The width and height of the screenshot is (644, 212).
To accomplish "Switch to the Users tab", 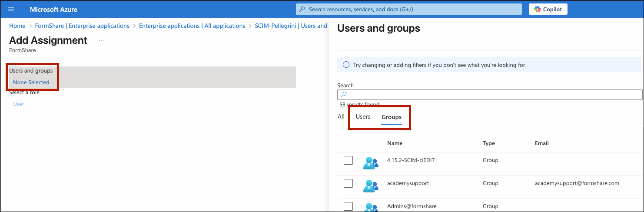I will coord(363,117).
